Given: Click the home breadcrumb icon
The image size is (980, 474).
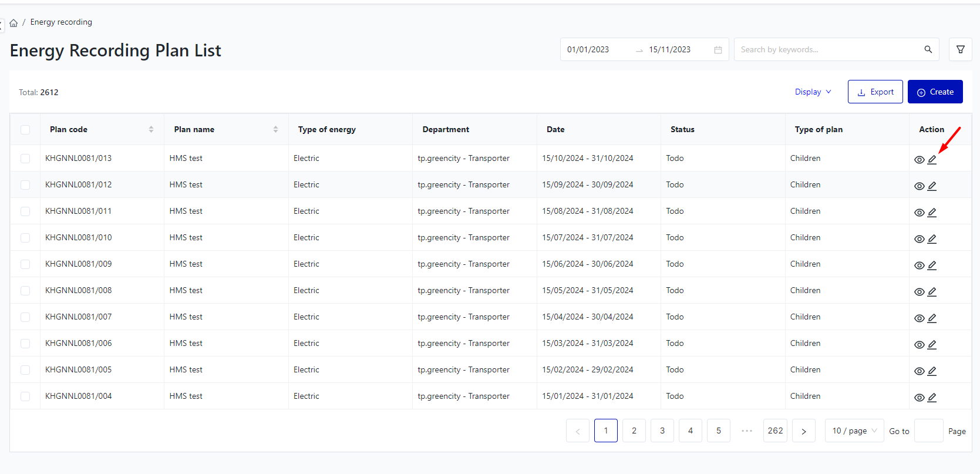Looking at the screenshot, I should (x=14, y=23).
